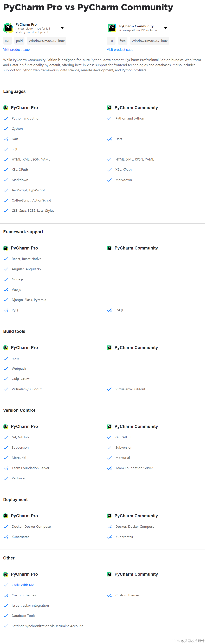Click PyCharm Pro icon in Build tools section
Image resolution: width=207 pixels, height=644 pixels.
6,348
